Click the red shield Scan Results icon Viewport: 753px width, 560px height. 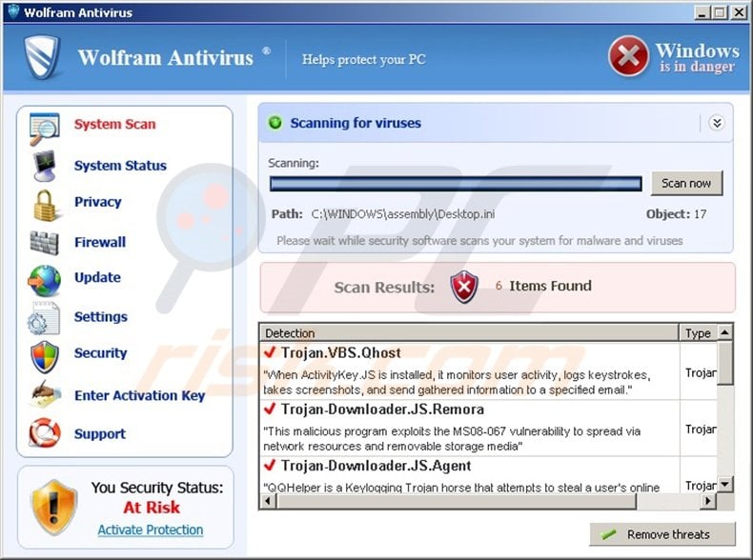click(x=464, y=287)
